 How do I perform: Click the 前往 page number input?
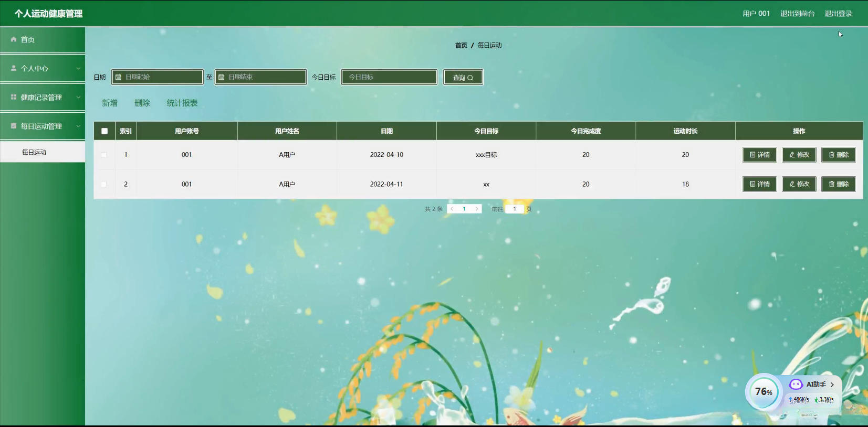click(515, 209)
